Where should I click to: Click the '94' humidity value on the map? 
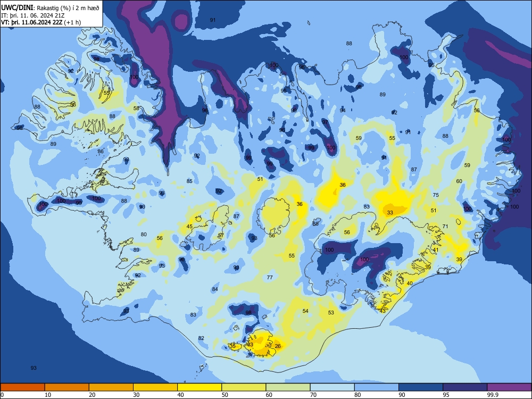[x=343, y=110]
